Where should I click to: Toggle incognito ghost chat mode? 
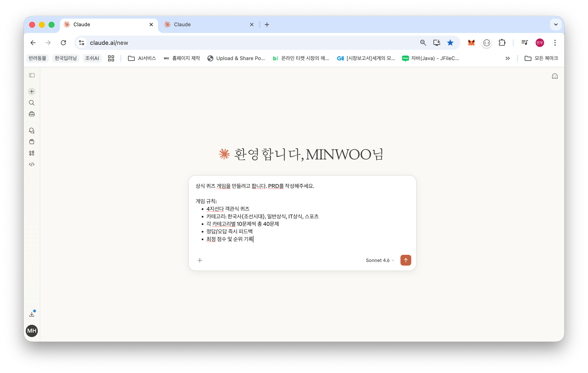click(555, 76)
